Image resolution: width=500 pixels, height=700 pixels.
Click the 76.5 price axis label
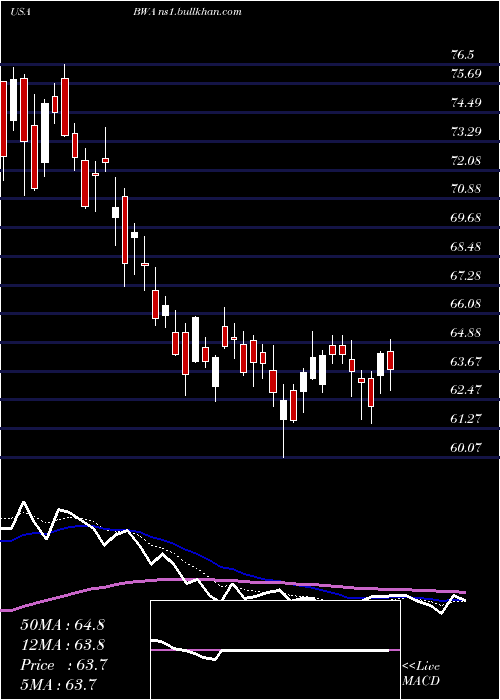[462, 55]
